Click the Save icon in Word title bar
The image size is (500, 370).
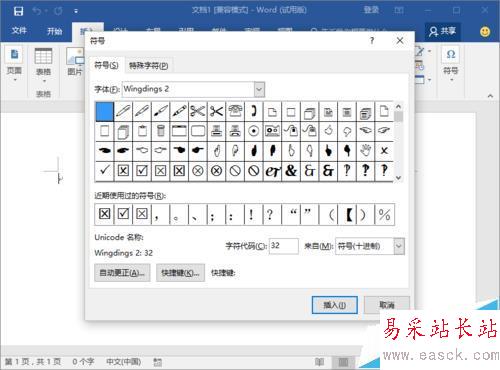(18, 11)
